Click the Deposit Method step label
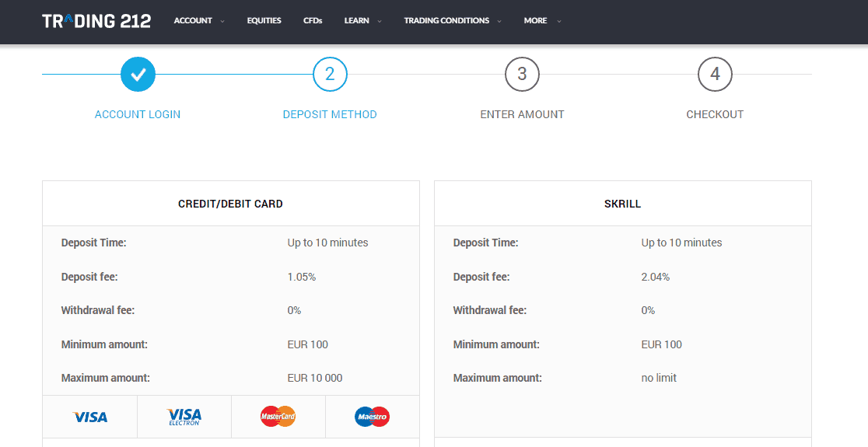The height and width of the screenshot is (447, 868). pyautogui.click(x=330, y=114)
